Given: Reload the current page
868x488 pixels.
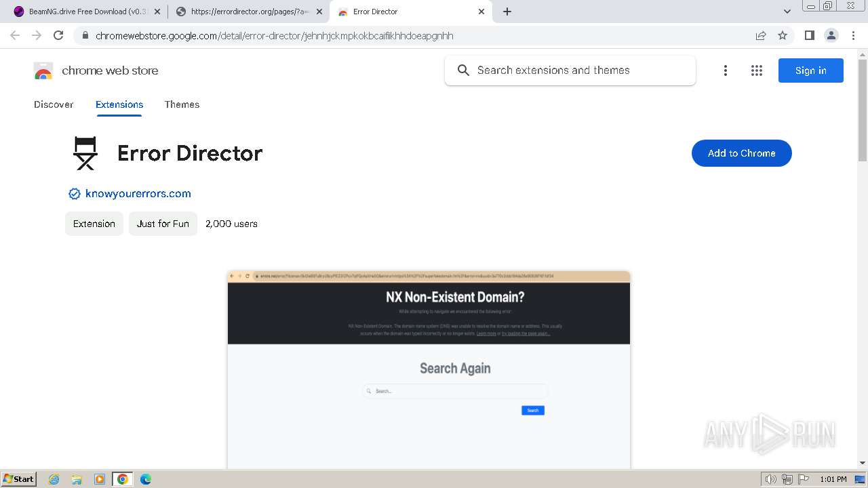Looking at the screenshot, I should tap(58, 35).
